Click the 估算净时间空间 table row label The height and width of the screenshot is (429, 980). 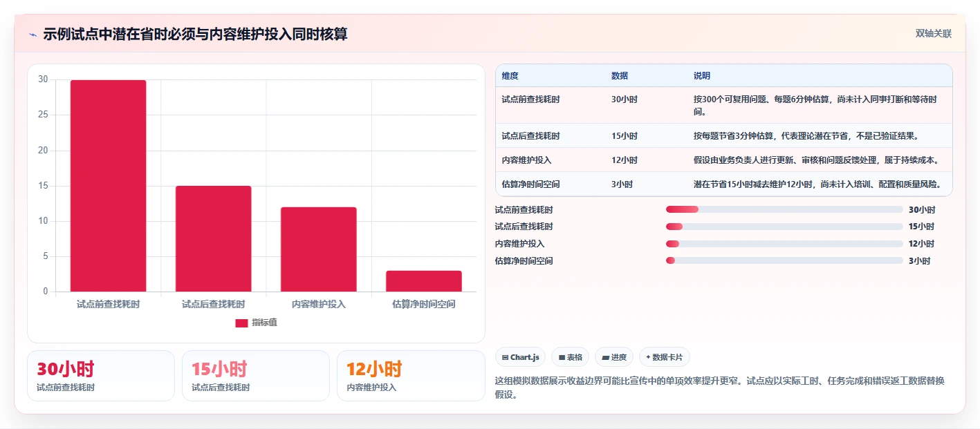click(531, 184)
